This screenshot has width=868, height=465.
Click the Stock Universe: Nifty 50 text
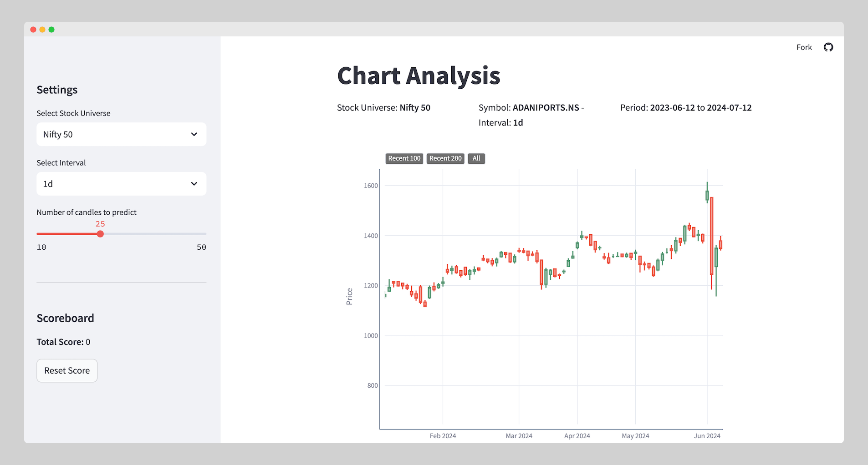383,108
